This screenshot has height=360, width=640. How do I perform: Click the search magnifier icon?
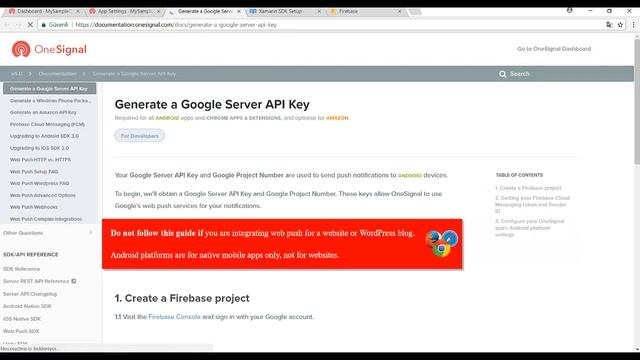[x=502, y=74]
